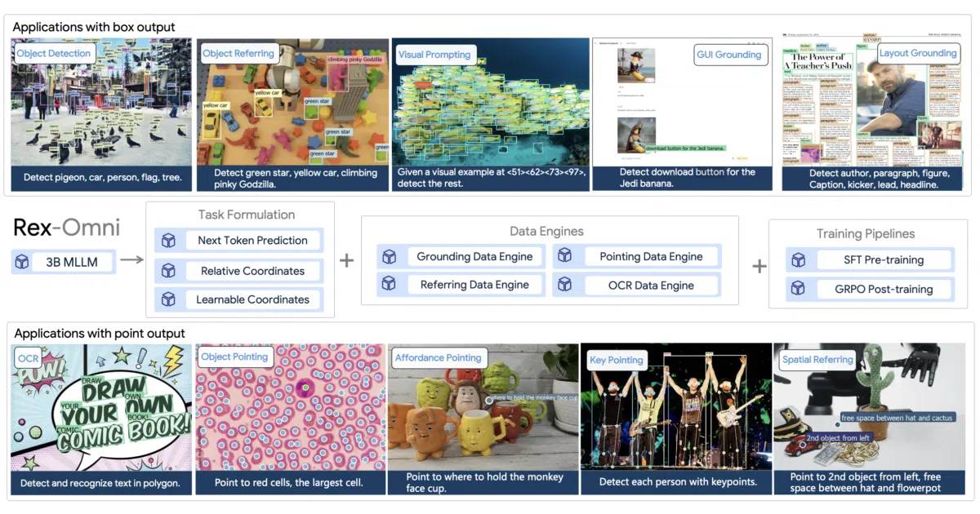Click caption about green star and pinky Godzilla
This screenshot has width=980, height=514.
pos(295,179)
